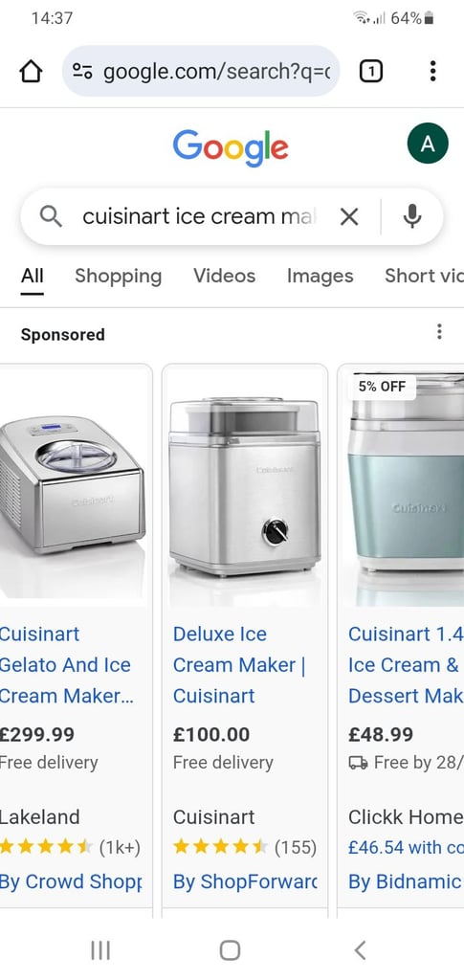This screenshot has height=980, width=464.
Task: Start voice search with the microphone icon
Action: point(411,217)
